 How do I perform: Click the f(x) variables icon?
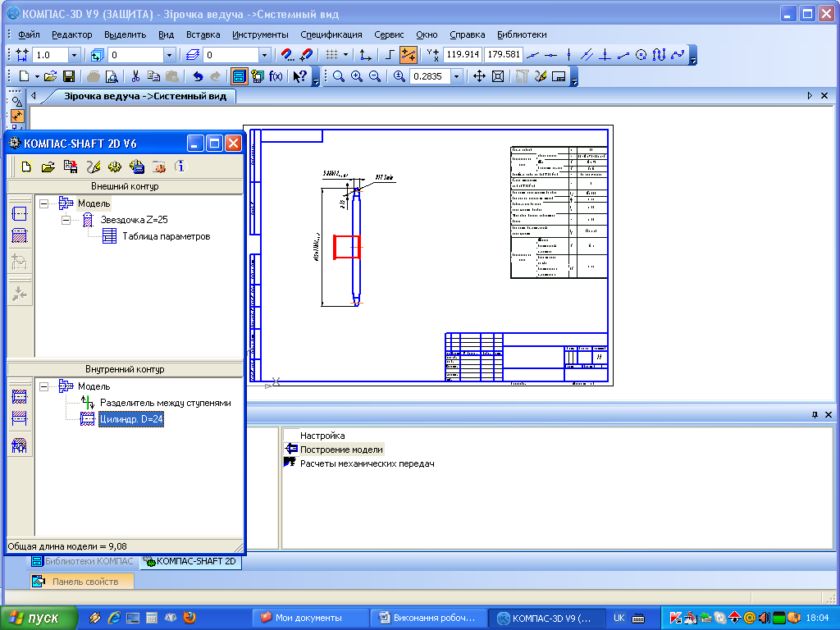pos(276,76)
